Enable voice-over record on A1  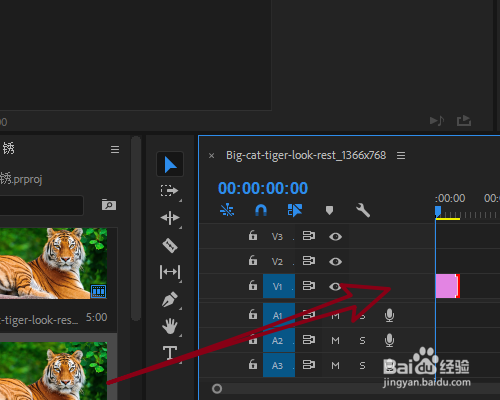[389, 315]
